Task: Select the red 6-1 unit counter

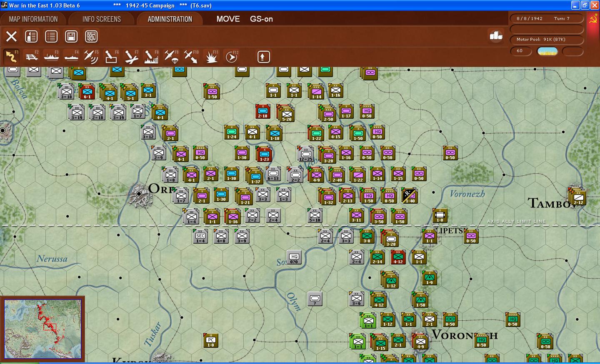Action: coord(87,92)
